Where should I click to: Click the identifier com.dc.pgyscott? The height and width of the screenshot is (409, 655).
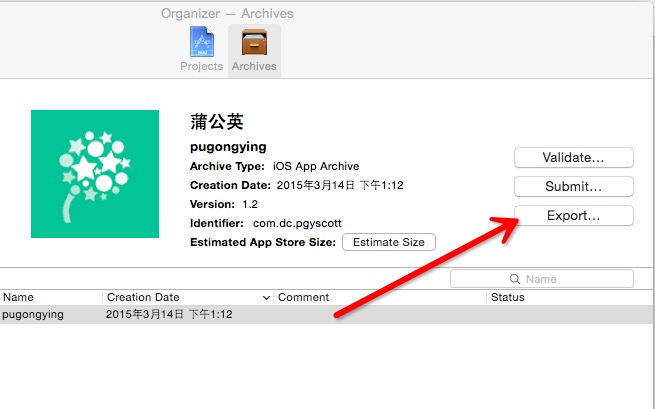(297, 224)
